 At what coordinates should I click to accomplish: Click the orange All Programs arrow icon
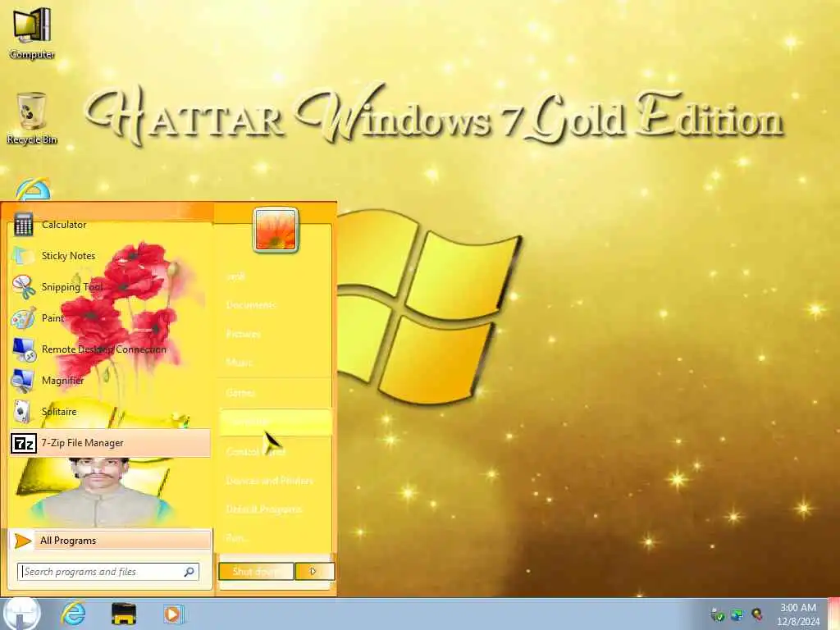tap(22, 541)
